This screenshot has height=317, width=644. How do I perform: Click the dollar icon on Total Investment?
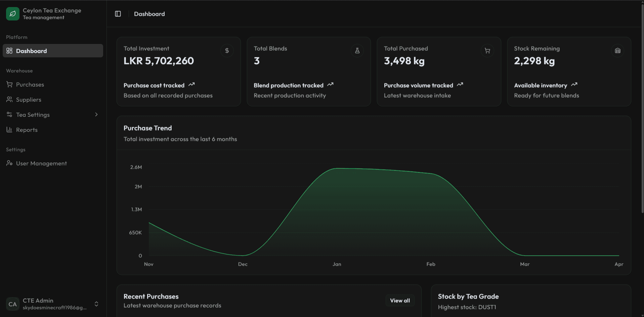point(227,51)
